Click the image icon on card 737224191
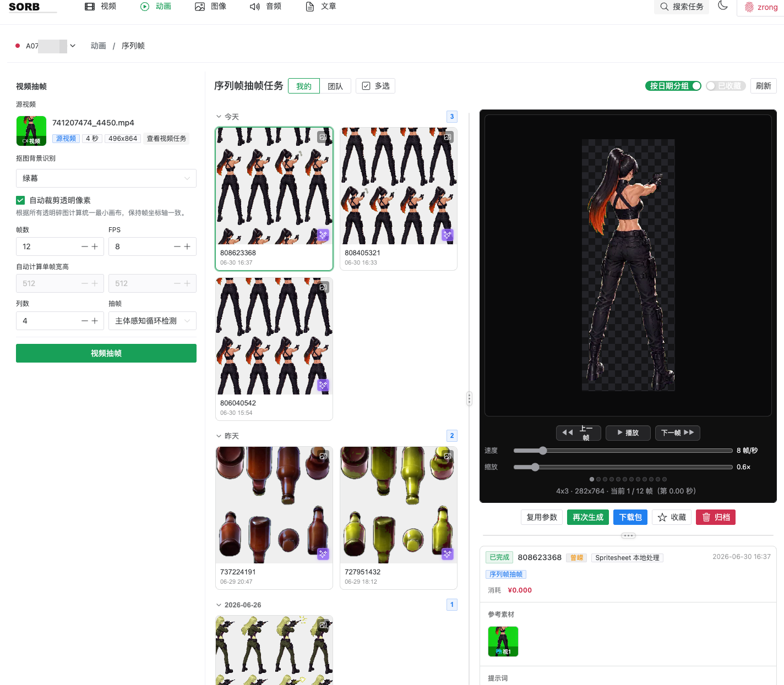This screenshot has height=685, width=784. pyautogui.click(x=323, y=456)
